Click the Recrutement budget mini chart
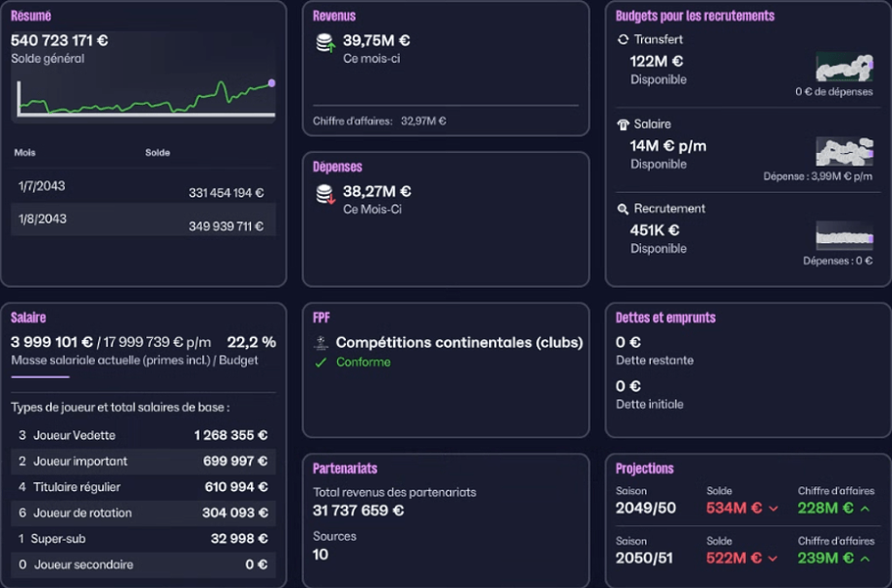Image resolution: width=892 pixels, height=588 pixels. (844, 235)
